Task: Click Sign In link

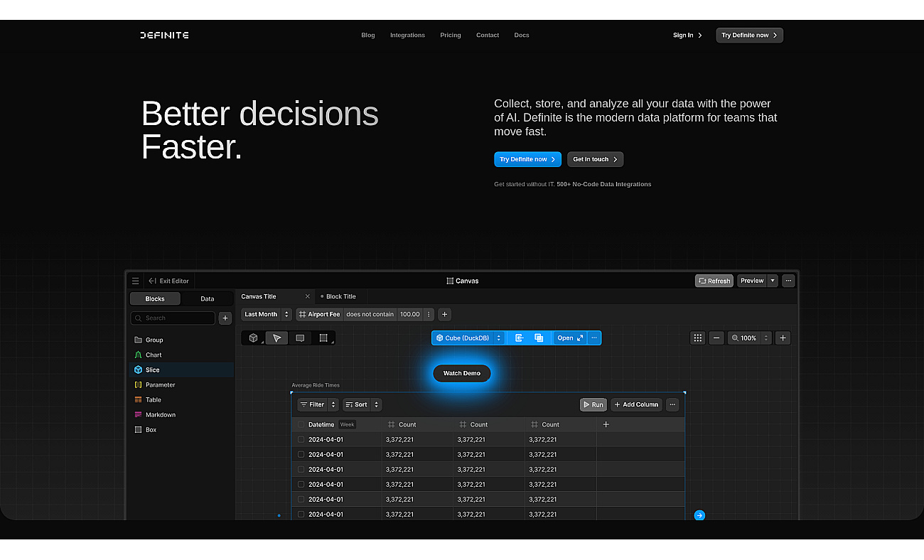Action: 687,35
